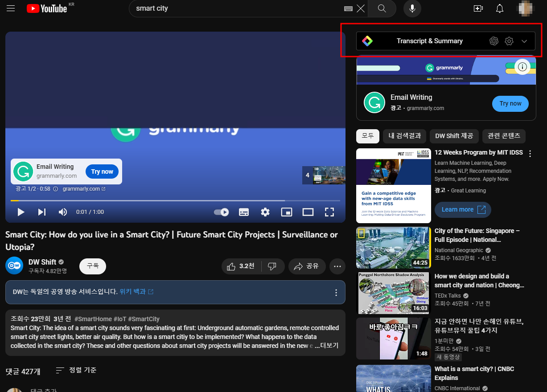Viewport: 547px width, 392px height.
Task: Enter full screen mode
Action: point(329,212)
